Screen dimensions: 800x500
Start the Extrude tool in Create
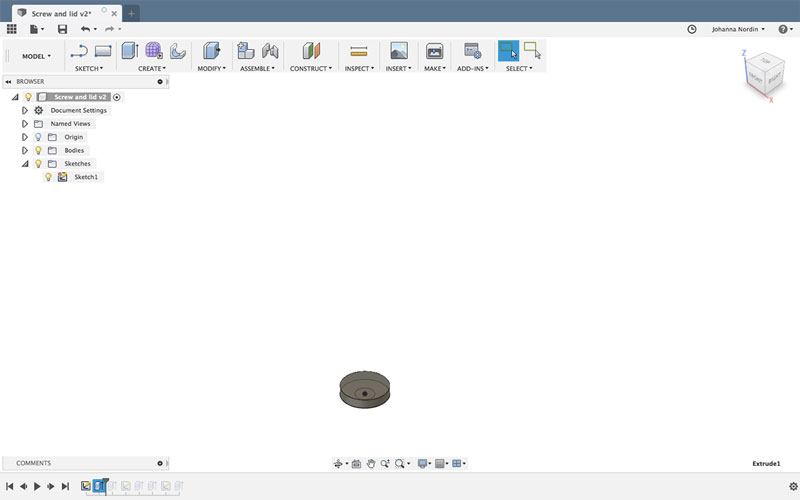click(130, 51)
